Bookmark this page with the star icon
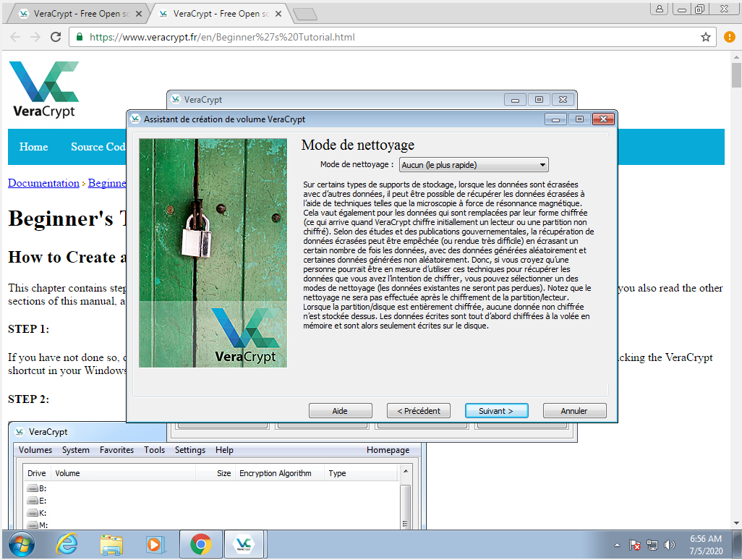Viewport: 742px width, 560px height. (x=705, y=37)
